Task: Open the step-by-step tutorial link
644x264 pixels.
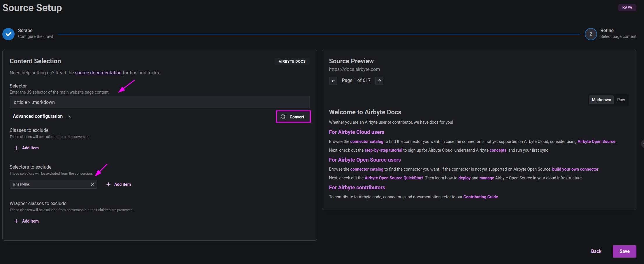Action: [383, 150]
